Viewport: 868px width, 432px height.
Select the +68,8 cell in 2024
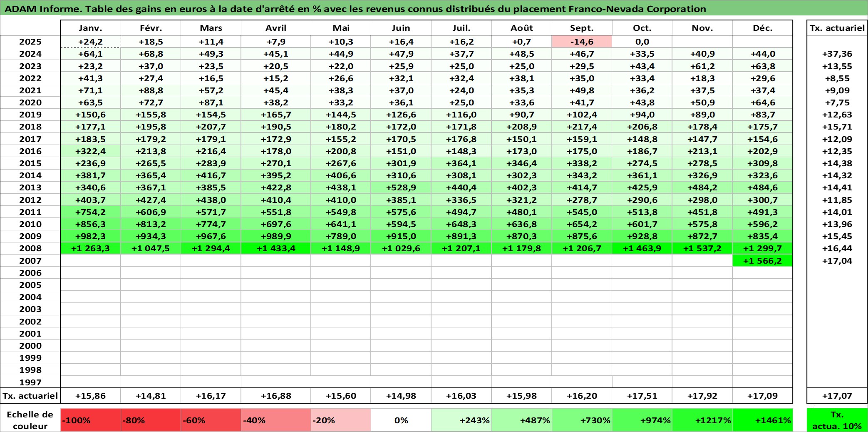pos(151,54)
